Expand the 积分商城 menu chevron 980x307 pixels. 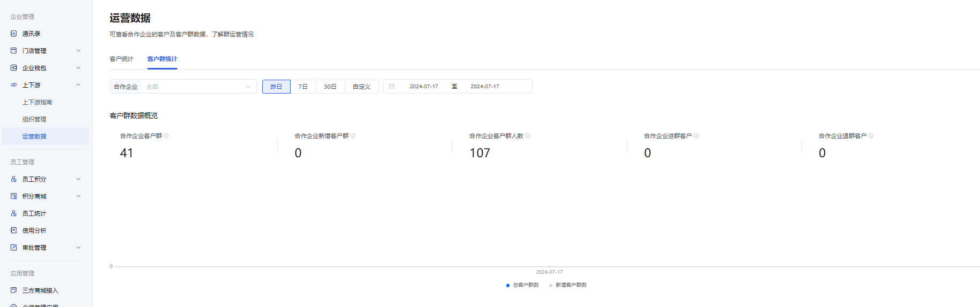(x=79, y=196)
